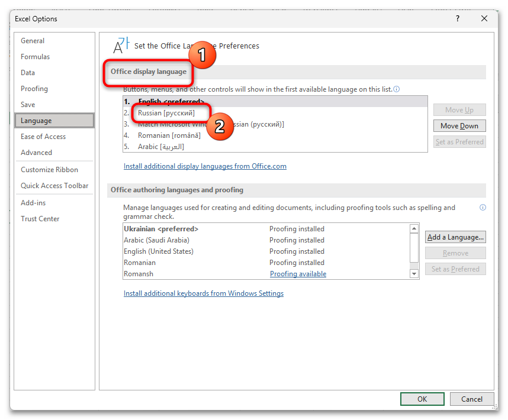This screenshot has width=508, height=420.
Task: Open Install additional display languages link
Action: click(205, 166)
